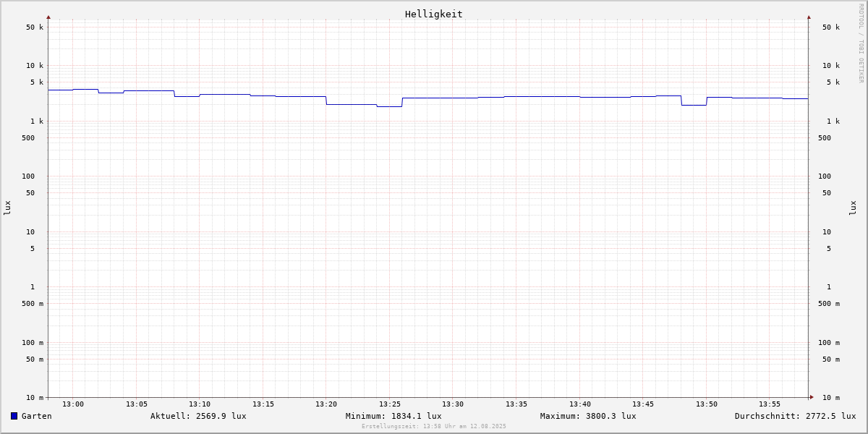Click the '100 m' label on left axis
The width and height of the screenshot is (868, 434).
(x=33, y=343)
